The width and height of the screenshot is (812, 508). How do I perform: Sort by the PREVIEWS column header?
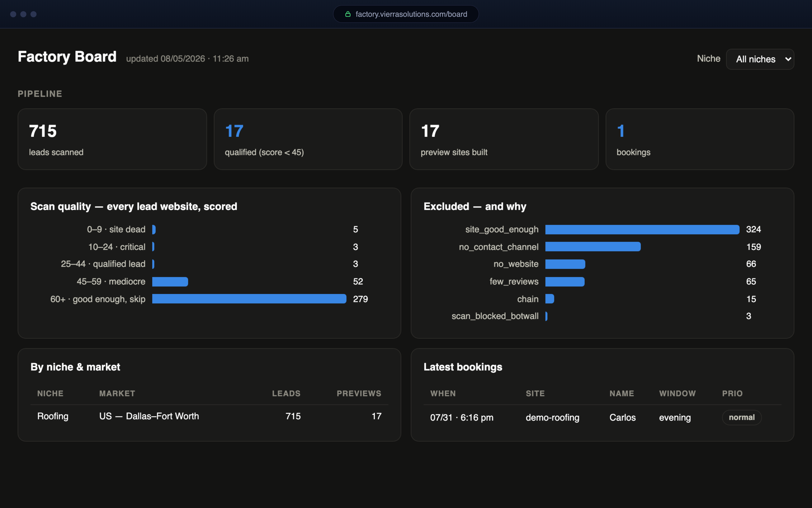359,393
